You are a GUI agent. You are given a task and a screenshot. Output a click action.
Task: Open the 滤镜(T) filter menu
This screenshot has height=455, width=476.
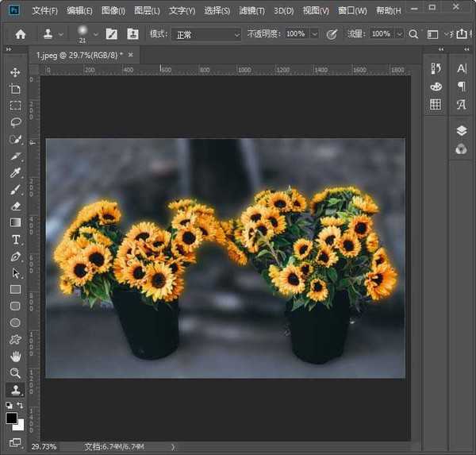point(251,11)
